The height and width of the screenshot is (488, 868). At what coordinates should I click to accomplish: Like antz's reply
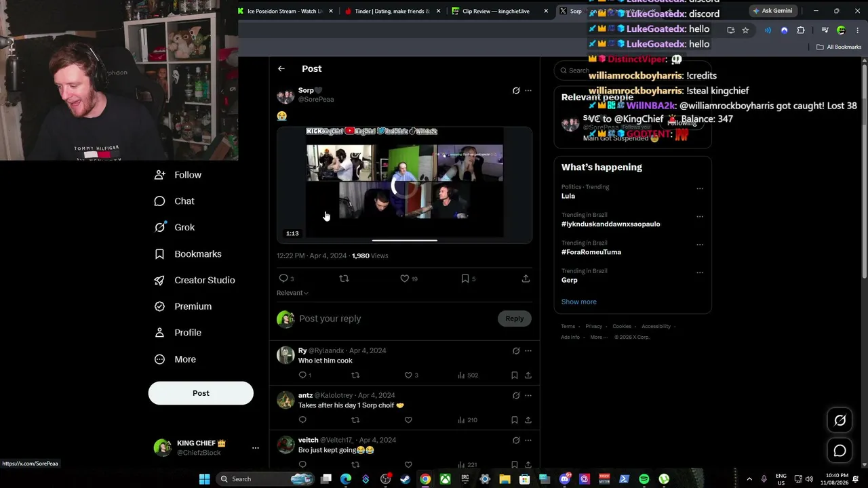pos(408,420)
